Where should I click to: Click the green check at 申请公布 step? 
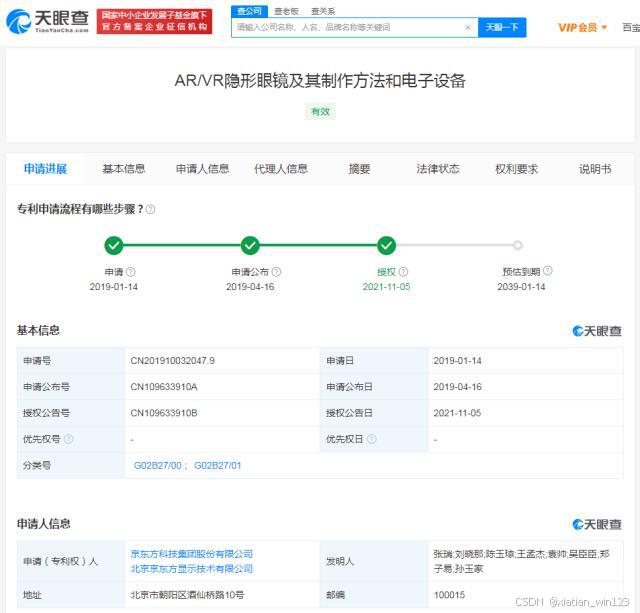click(250, 245)
